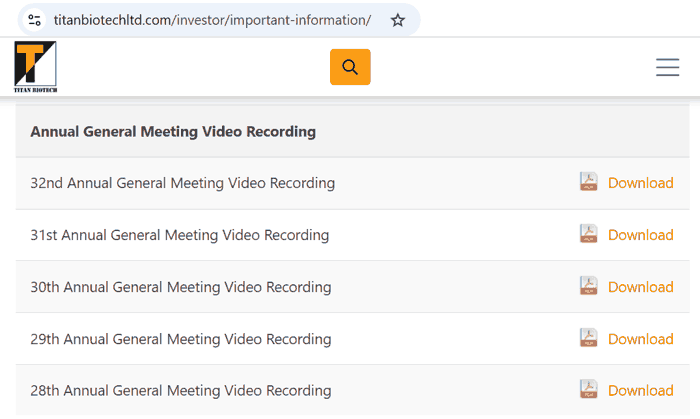Click PDF icon for 30th AGM recording
This screenshot has width=700, height=419.
(588, 286)
